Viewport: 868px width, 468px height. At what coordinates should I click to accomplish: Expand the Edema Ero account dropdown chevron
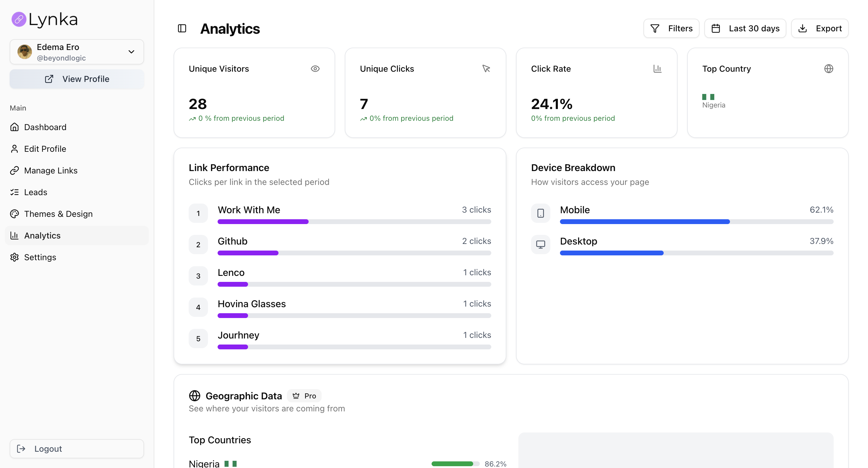click(x=131, y=52)
